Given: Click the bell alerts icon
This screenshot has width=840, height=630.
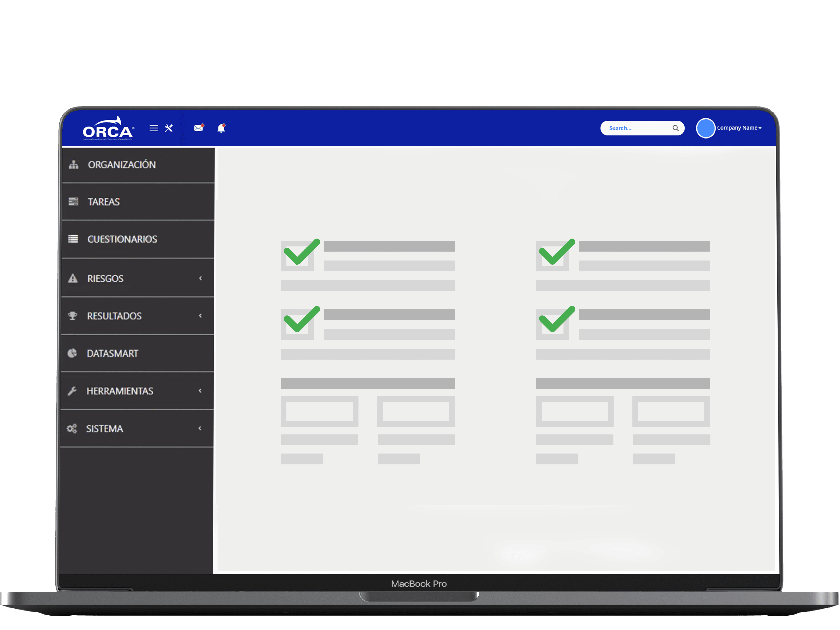Looking at the screenshot, I should coord(221,128).
